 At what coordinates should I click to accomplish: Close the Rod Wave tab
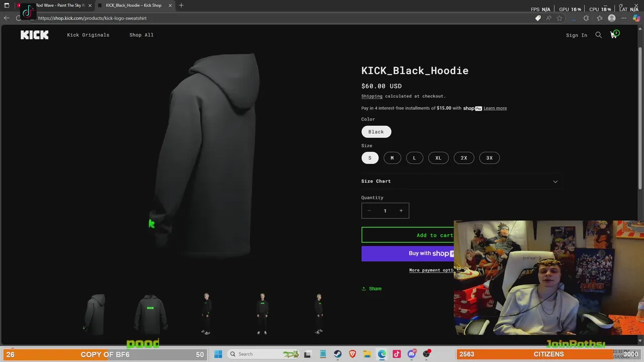tap(90, 6)
